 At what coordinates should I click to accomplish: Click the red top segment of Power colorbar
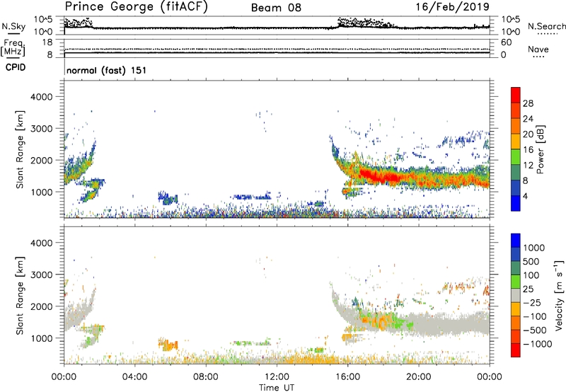516,95
